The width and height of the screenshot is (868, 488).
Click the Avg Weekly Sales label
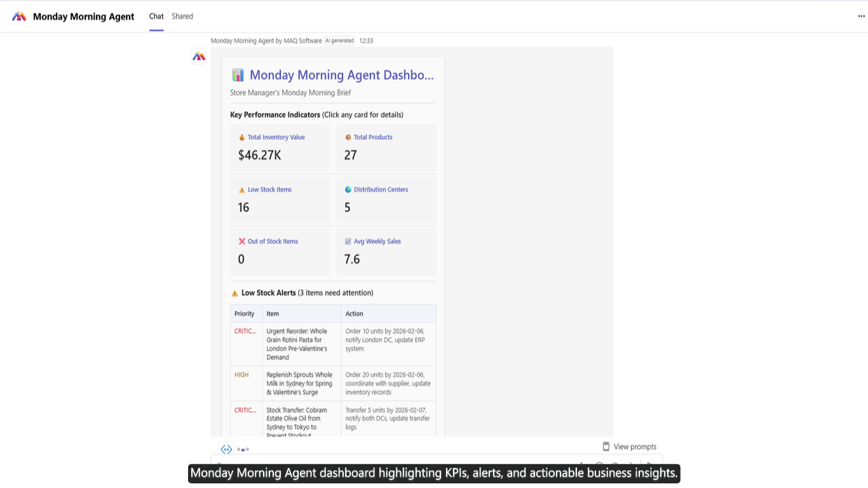pyautogui.click(x=377, y=241)
